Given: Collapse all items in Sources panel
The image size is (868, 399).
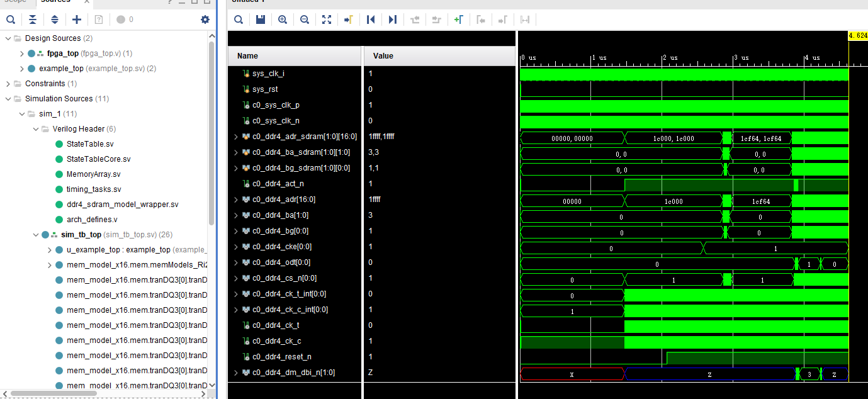Looking at the screenshot, I should [x=33, y=20].
